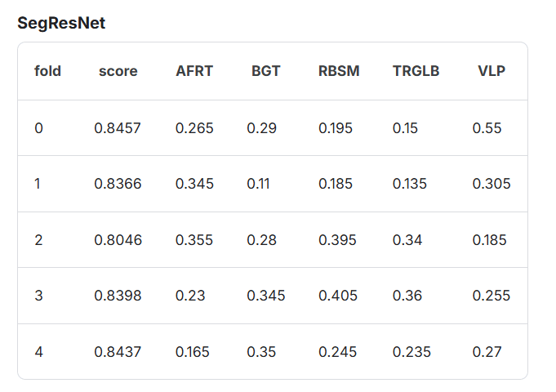556x392 pixels.
Task: Click VLP value 0.55
Action: coord(487,128)
